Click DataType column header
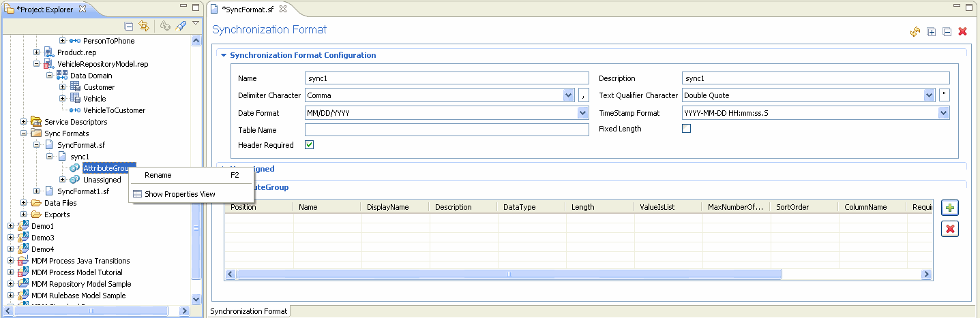Screen dimensions: 980x318 [x=532, y=207]
